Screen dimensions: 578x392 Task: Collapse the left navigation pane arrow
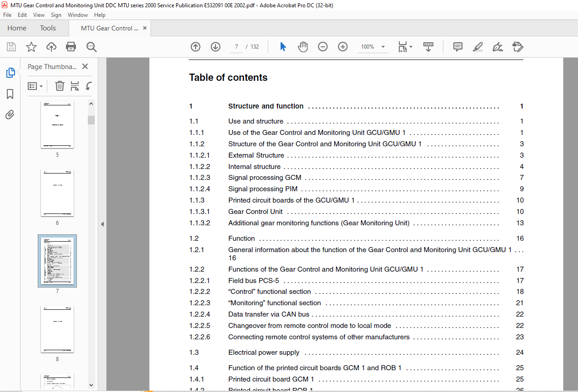tap(102, 224)
